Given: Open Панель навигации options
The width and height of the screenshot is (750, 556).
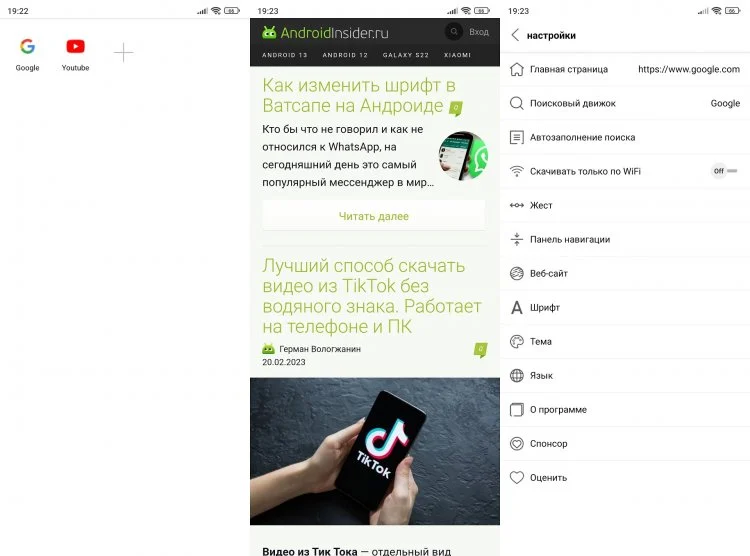Looking at the screenshot, I should click(x=625, y=239).
